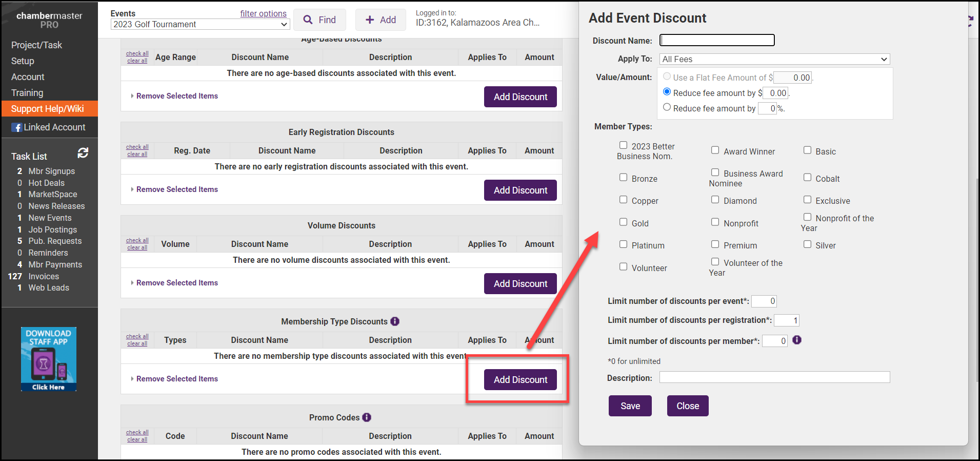Click the Promo Codes info icon
The width and height of the screenshot is (980, 461).
367,417
